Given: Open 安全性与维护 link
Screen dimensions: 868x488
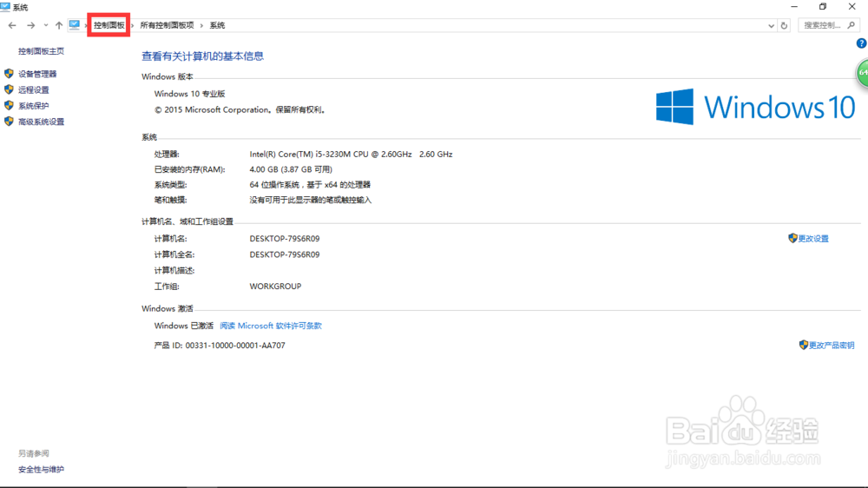Looking at the screenshot, I should (41, 470).
